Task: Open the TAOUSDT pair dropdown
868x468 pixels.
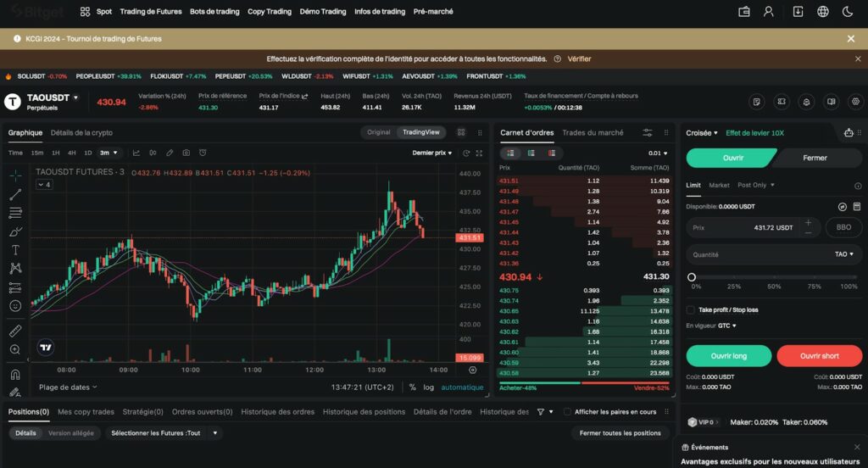Action: click(75, 97)
